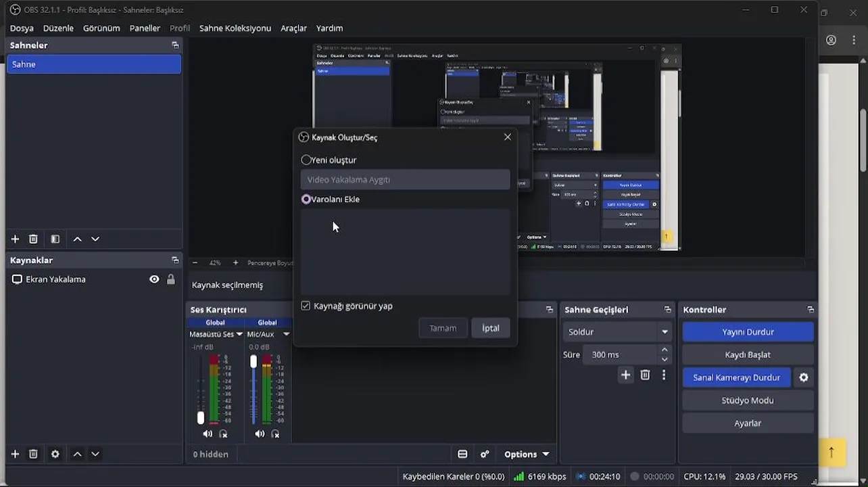Open the Paneller menu
Image resolution: width=868 pixels, height=487 pixels.
145,28
